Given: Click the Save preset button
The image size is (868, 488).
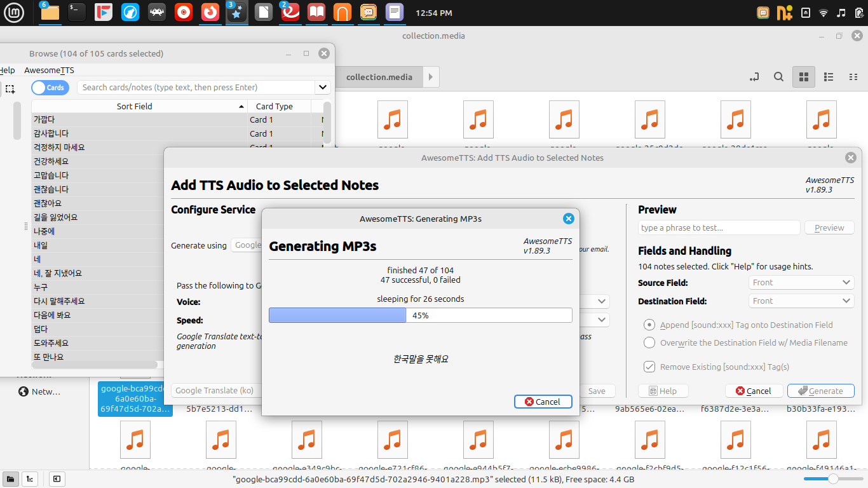Looking at the screenshot, I should point(596,391).
